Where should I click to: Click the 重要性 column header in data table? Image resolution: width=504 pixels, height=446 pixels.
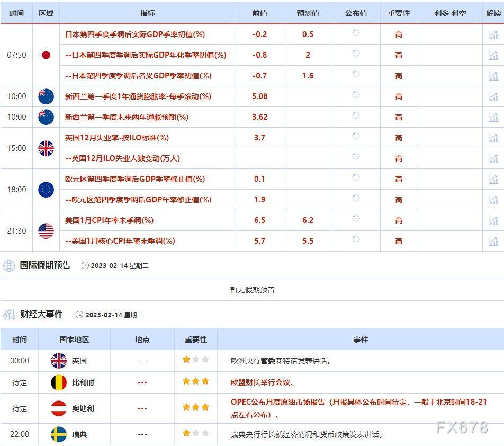[x=399, y=13]
